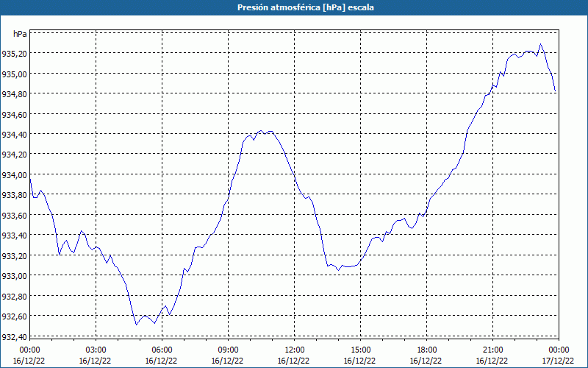Screen dimensions: 588x368
Task: Click the 933,20 axis value
Action: [x=14, y=255]
